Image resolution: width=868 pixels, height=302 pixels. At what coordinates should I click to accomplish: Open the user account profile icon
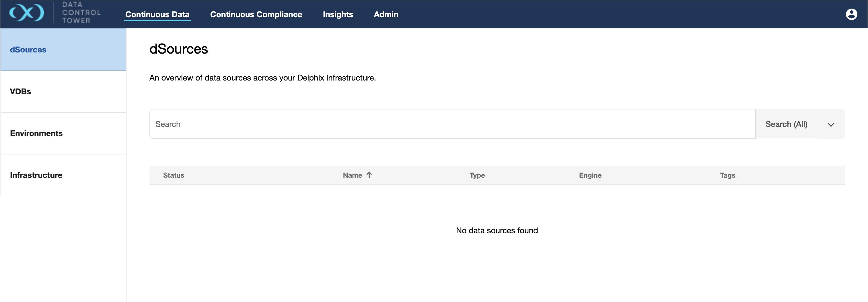(851, 14)
